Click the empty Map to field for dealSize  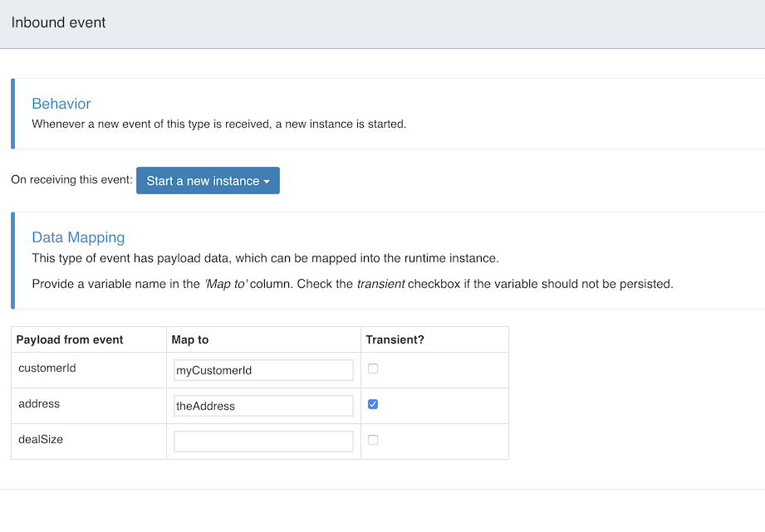[x=263, y=442]
